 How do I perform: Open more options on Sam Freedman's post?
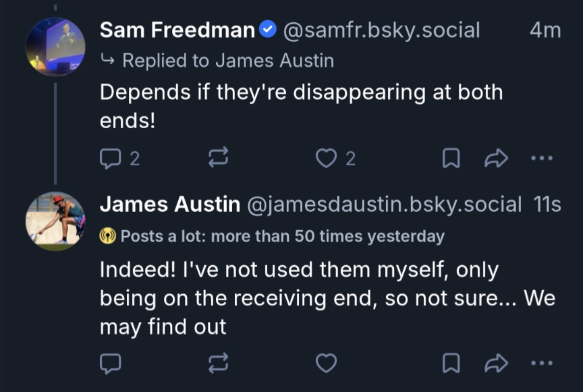point(542,159)
